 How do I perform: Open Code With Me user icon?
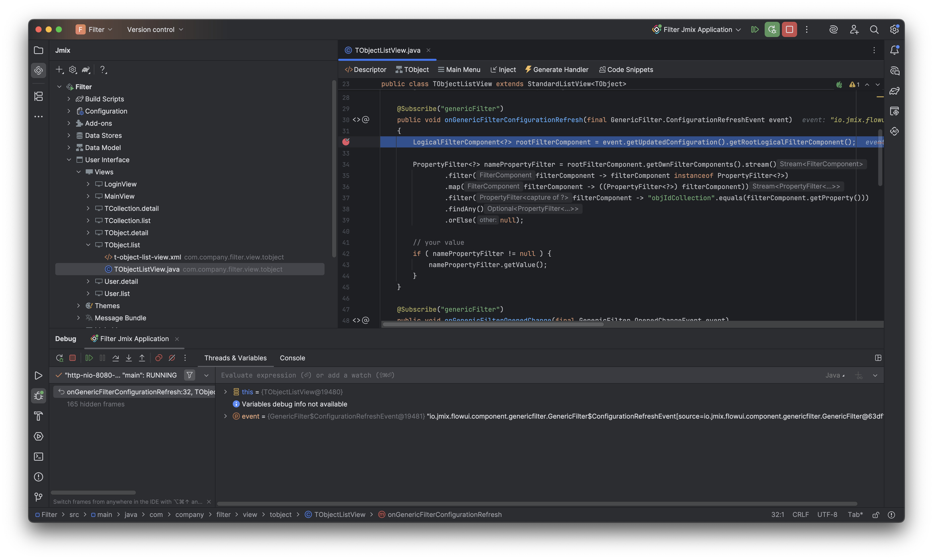click(x=854, y=29)
